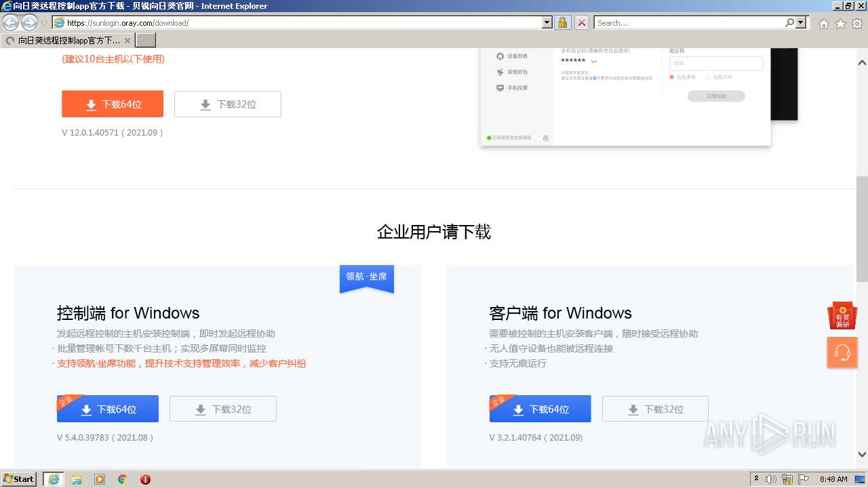Image resolution: width=868 pixels, height=488 pixels.
Task: Click the network tray icon
Action: pyautogui.click(x=787, y=479)
